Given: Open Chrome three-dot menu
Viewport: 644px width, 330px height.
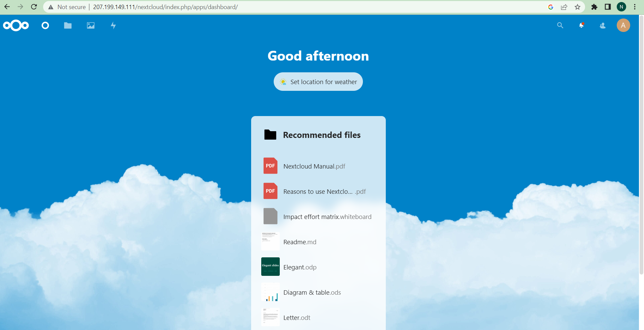Looking at the screenshot, I should click(x=635, y=7).
